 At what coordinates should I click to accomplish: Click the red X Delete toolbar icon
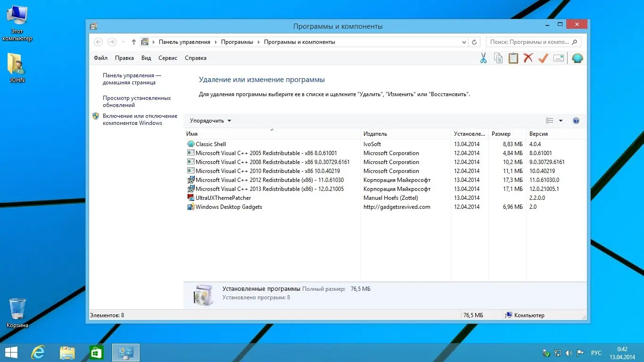point(528,58)
